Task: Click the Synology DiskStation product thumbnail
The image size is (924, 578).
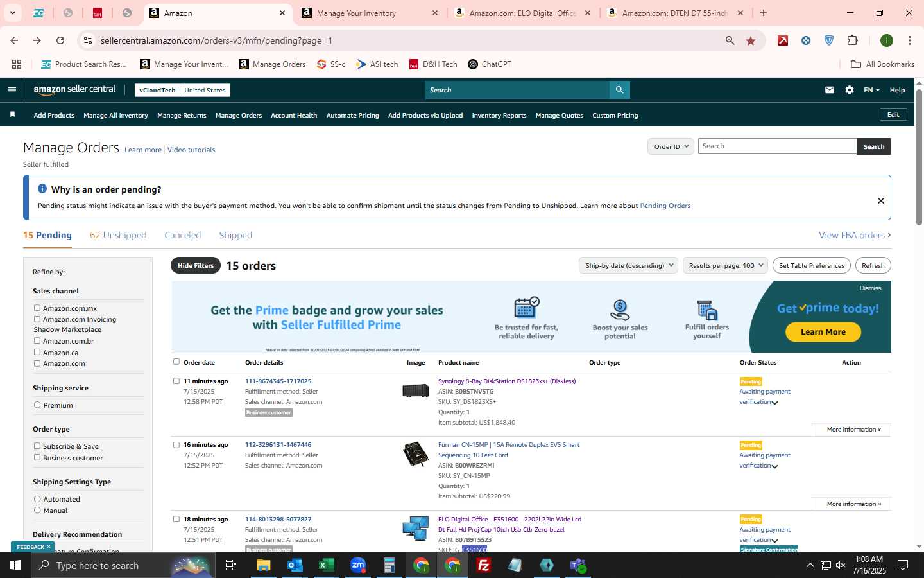Action: click(x=415, y=390)
